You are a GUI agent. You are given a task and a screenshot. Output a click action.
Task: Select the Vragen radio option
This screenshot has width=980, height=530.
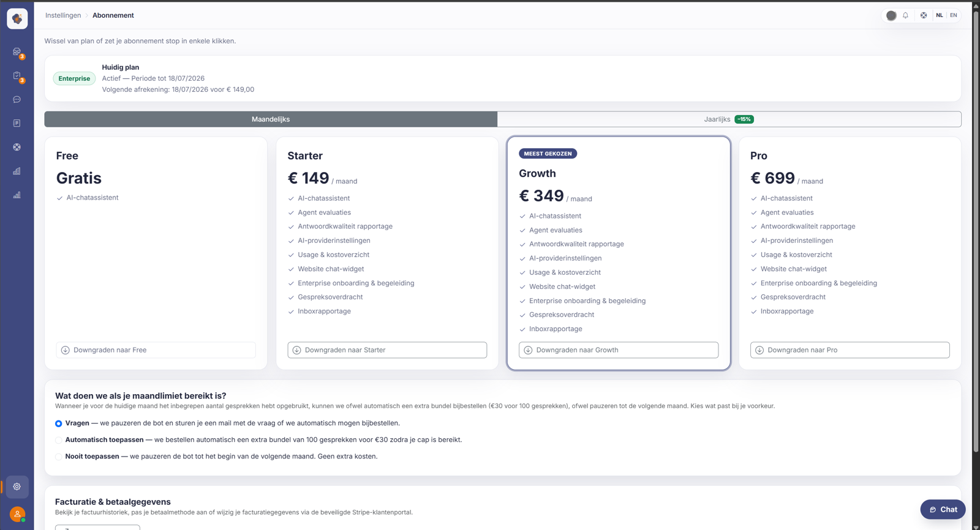pos(59,424)
